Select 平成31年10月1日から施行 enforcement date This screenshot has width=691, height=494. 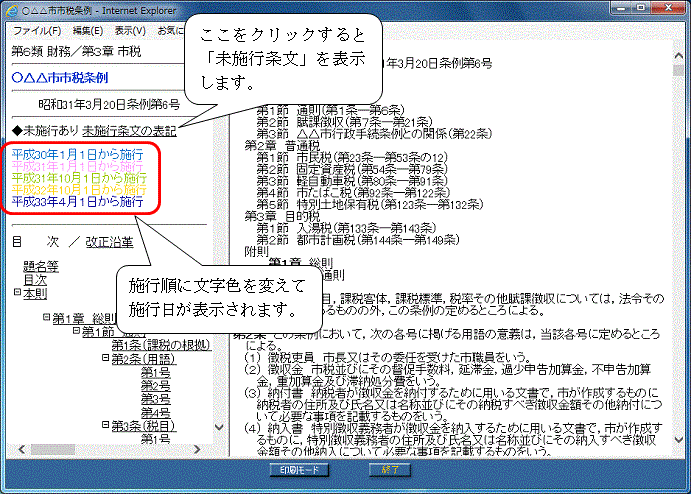[x=79, y=178]
